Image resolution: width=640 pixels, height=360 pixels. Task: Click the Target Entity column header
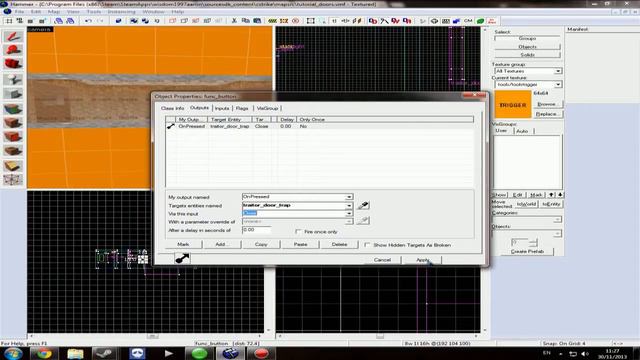point(229,120)
